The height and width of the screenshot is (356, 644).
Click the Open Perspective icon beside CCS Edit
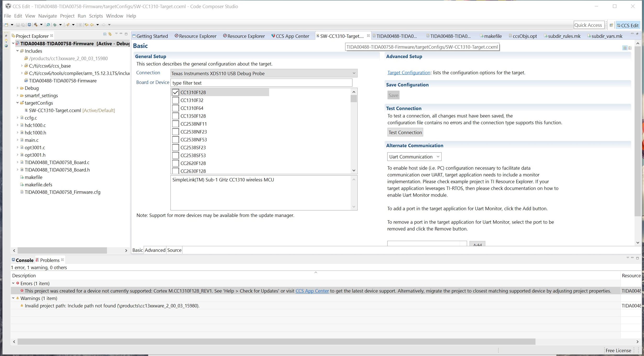click(x=611, y=25)
